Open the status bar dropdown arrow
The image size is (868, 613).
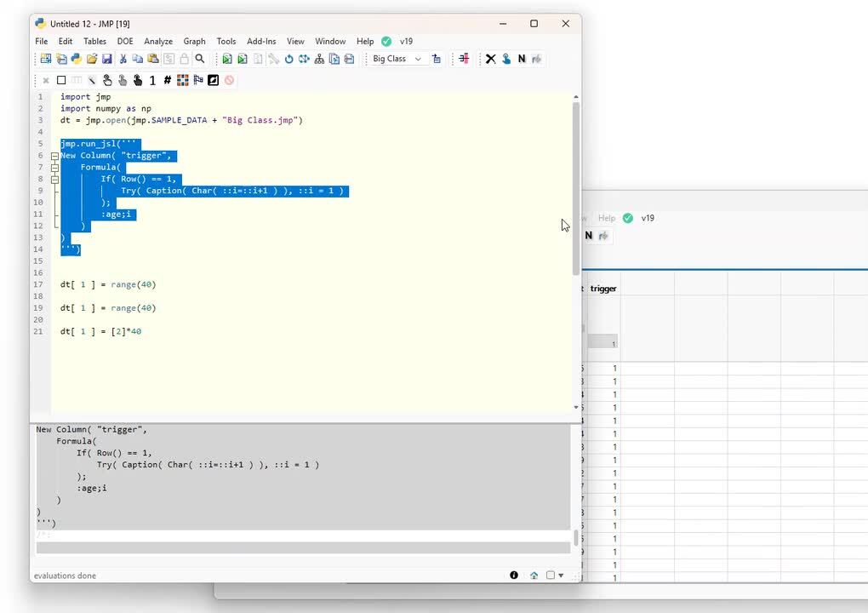[x=561, y=576]
